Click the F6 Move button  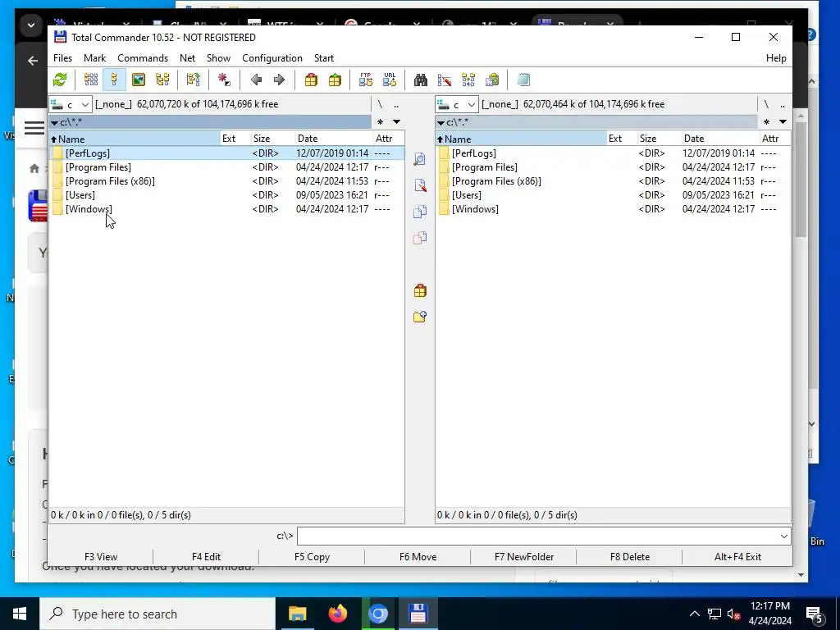[x=418, y=557]
